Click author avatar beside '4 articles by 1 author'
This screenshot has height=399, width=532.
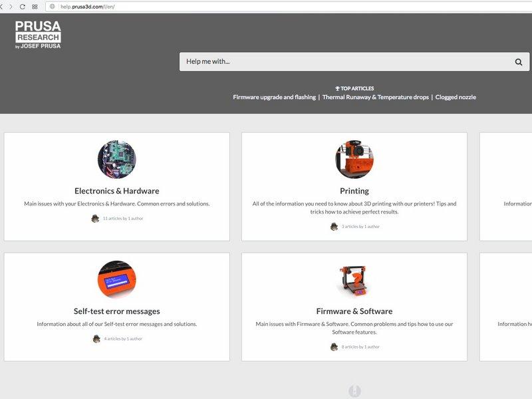coord(96,338)
